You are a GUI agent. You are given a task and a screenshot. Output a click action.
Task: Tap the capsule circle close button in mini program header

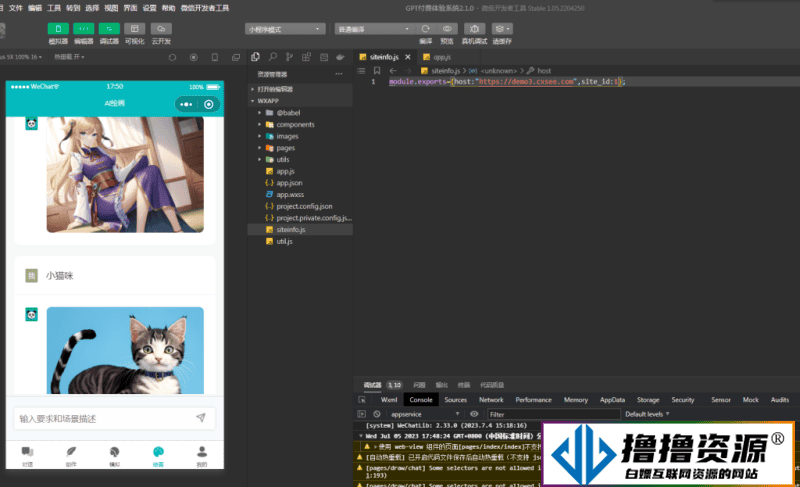click(209, 105)
